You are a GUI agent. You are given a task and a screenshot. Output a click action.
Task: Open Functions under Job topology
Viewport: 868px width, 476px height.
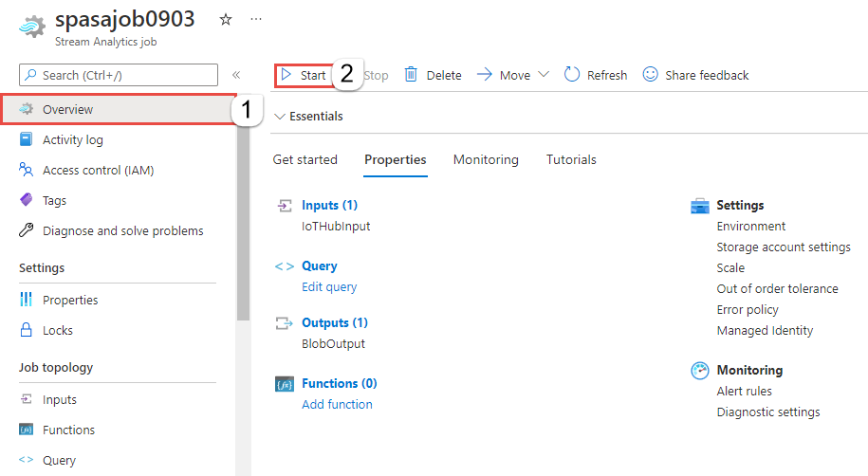(x=68, y=430)
